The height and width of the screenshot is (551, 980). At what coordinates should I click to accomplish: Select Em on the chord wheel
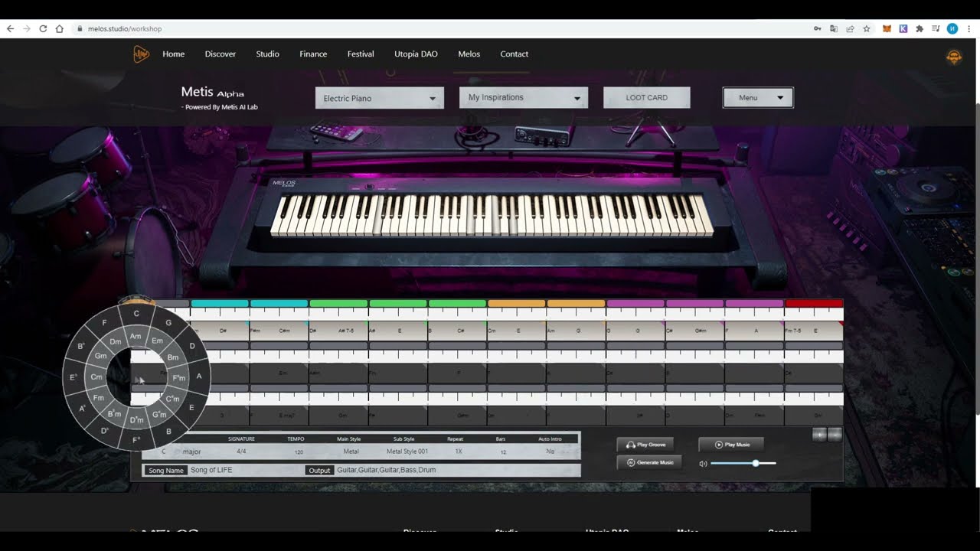tap(157, 341)
